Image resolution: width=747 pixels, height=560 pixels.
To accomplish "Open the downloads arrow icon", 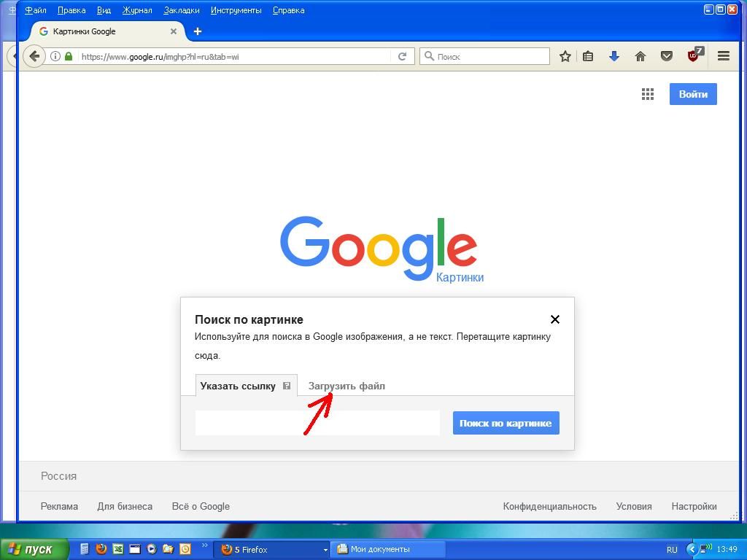I will (614, 56).
